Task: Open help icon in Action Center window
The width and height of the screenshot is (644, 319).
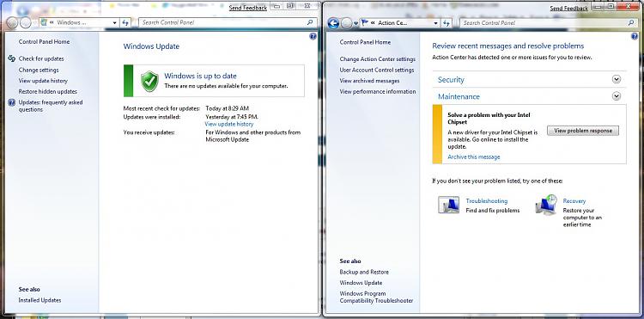Action: pos(635,37)
